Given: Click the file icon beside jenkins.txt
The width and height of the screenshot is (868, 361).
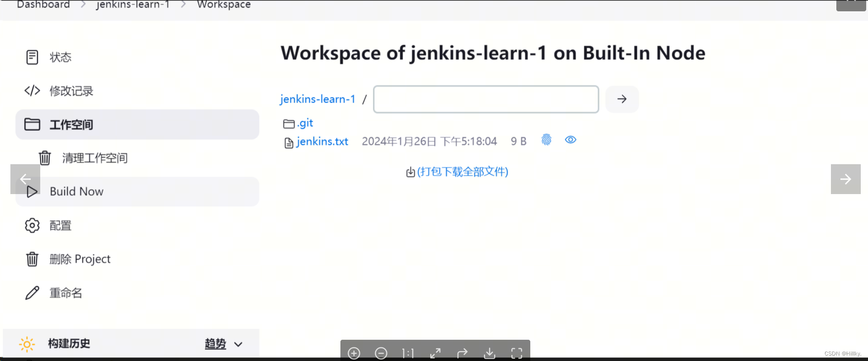Looking at the screenshot, I should 289,143.
